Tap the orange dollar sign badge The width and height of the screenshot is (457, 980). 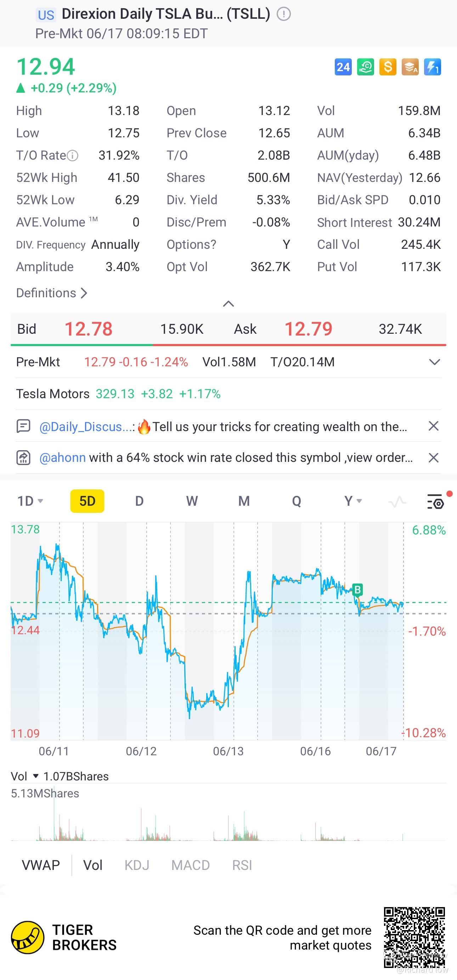pos(388,67)
